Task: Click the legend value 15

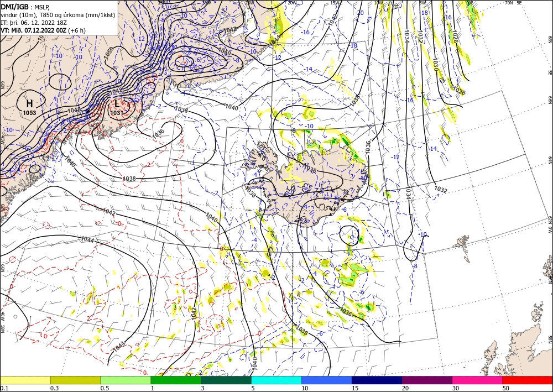Action: 356,388
